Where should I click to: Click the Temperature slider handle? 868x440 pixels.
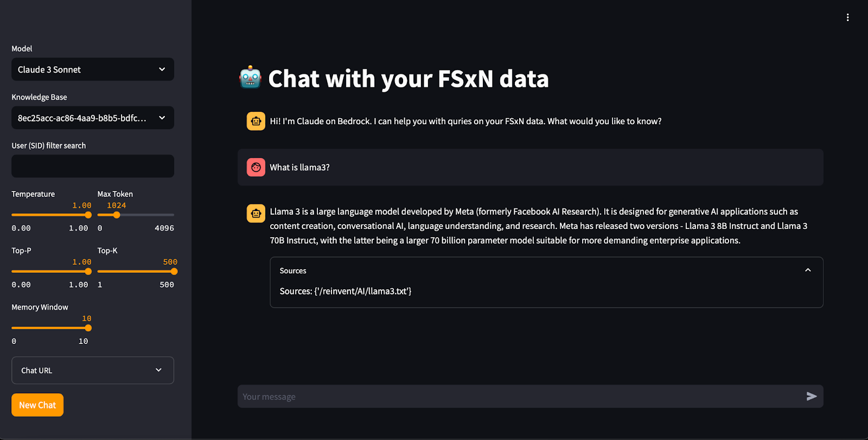tap(88, 215)
